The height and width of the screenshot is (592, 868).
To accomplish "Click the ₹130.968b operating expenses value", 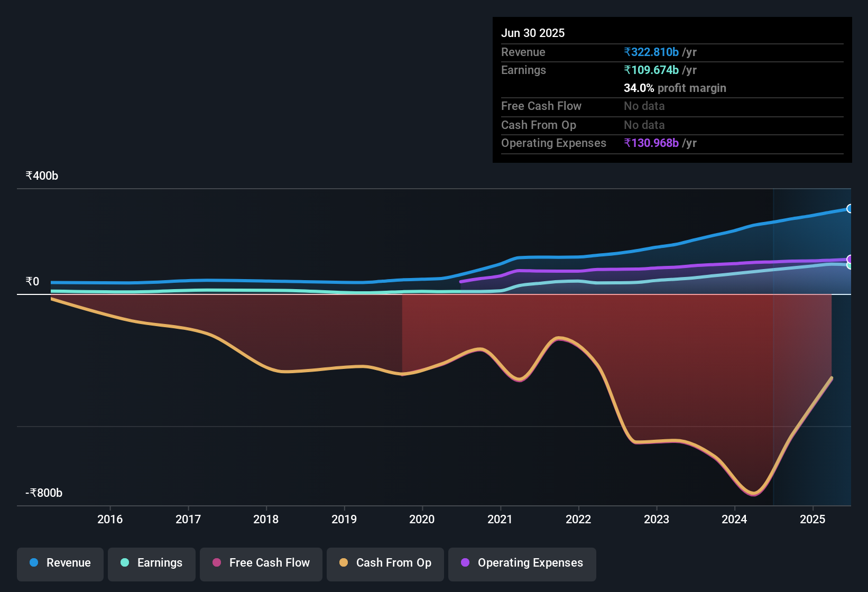I will pyautogui.click(x=651, y=143).
